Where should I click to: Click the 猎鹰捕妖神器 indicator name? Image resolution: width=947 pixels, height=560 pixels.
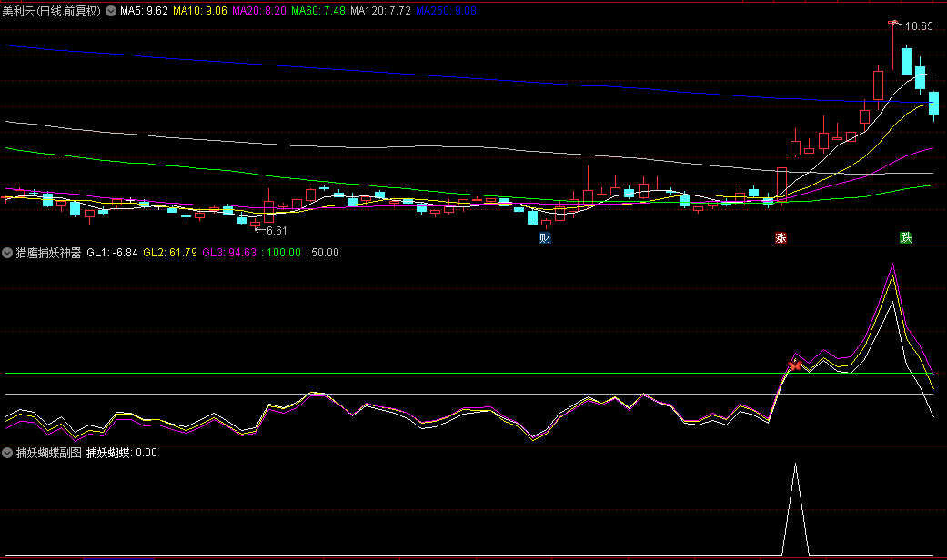click(x=48, y=253)
